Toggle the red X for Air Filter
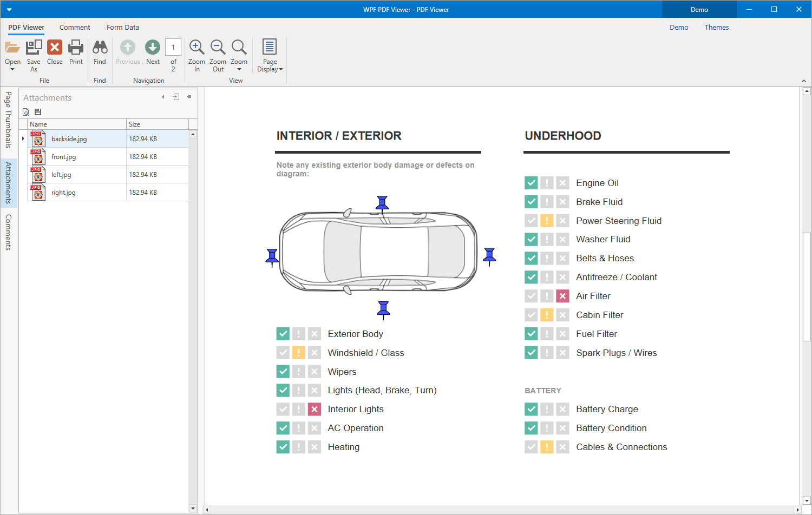 (562, 296)
